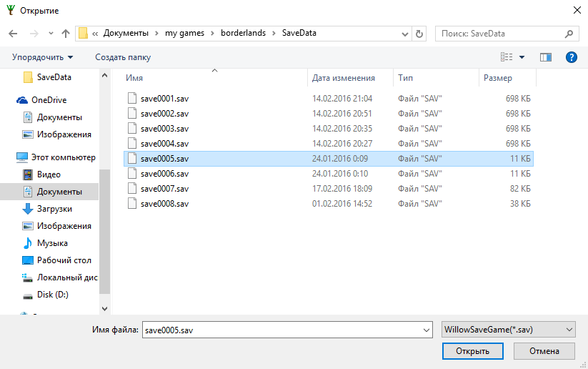Screen dimensions: 588x369
Task: Expand the Упорядочить menu
Action: point(42,57)
